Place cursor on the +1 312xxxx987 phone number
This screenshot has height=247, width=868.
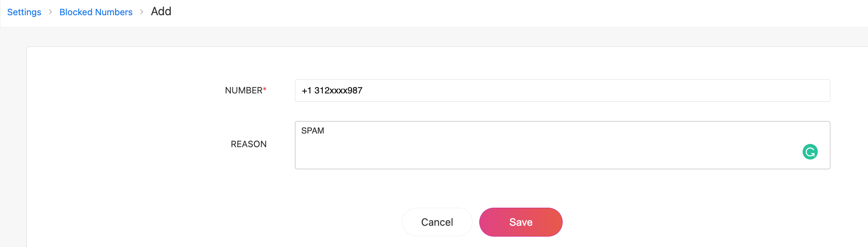[332, 91]
